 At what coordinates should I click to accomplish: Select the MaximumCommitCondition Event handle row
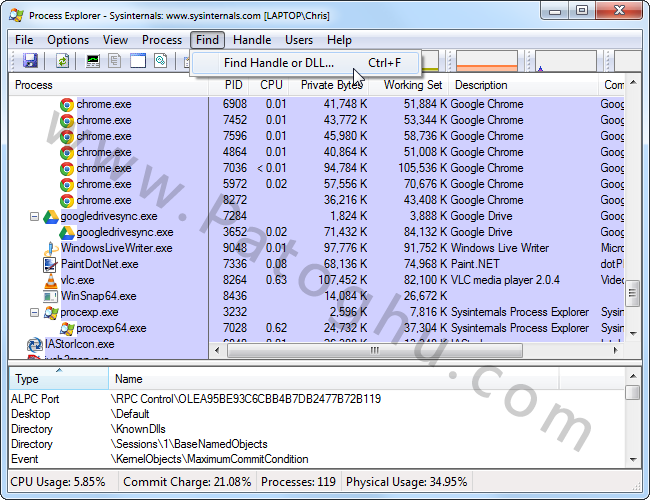click(317, 459)
